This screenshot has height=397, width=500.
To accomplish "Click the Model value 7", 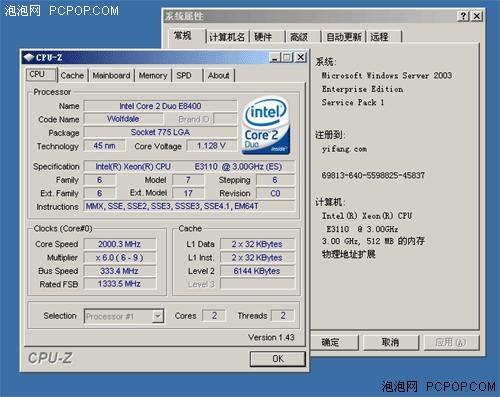I will [x=188, y=180].
